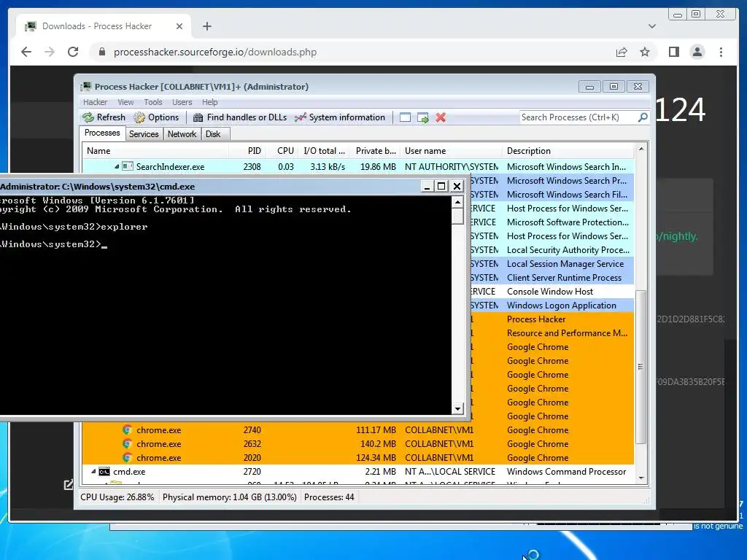The image size is (747, 560).
Task: Click the share page icon in Chrome
Action: click(622, 52)
